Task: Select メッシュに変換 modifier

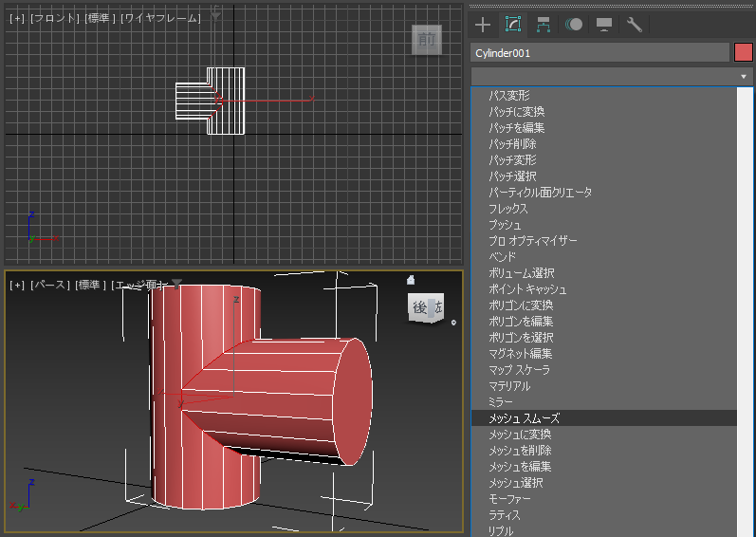Action: (x=603, y=435)
